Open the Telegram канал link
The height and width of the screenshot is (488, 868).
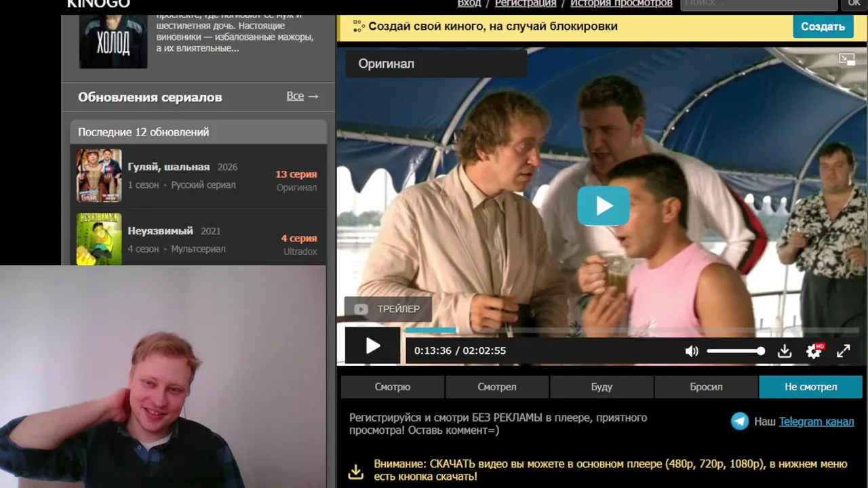tap(816, 422)
